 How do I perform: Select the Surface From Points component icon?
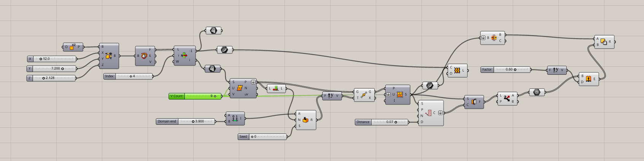point(400,95)
